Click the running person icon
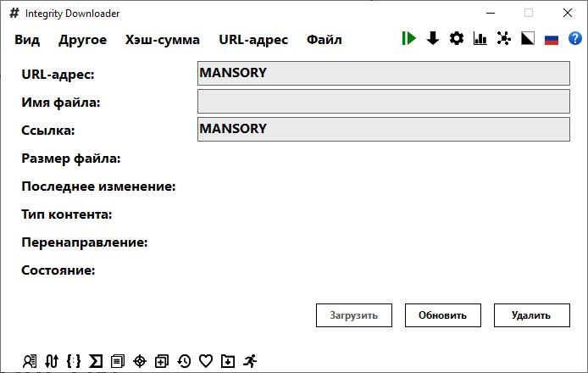The width and height of the screenshot is (588, 373). click(250, 361)
